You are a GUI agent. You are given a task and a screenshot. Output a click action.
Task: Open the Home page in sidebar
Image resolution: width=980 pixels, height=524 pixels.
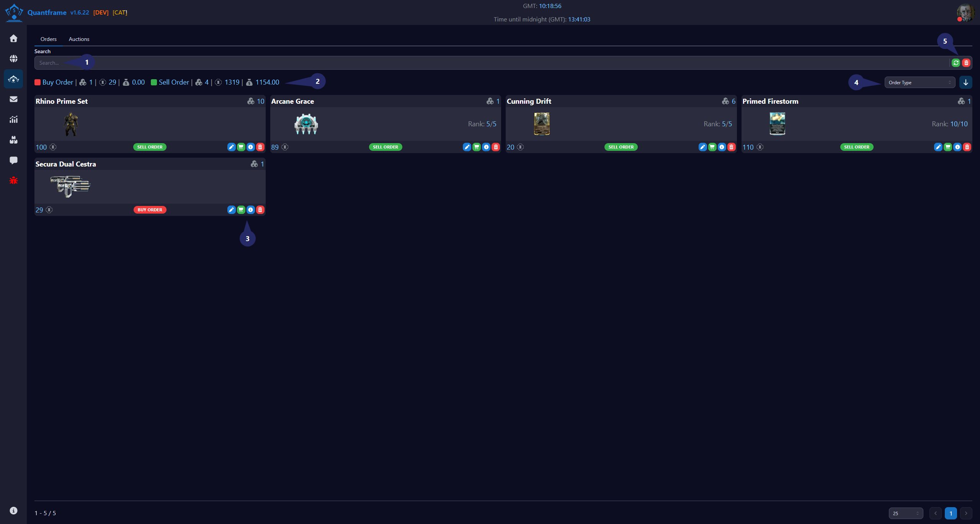(13, 38)
